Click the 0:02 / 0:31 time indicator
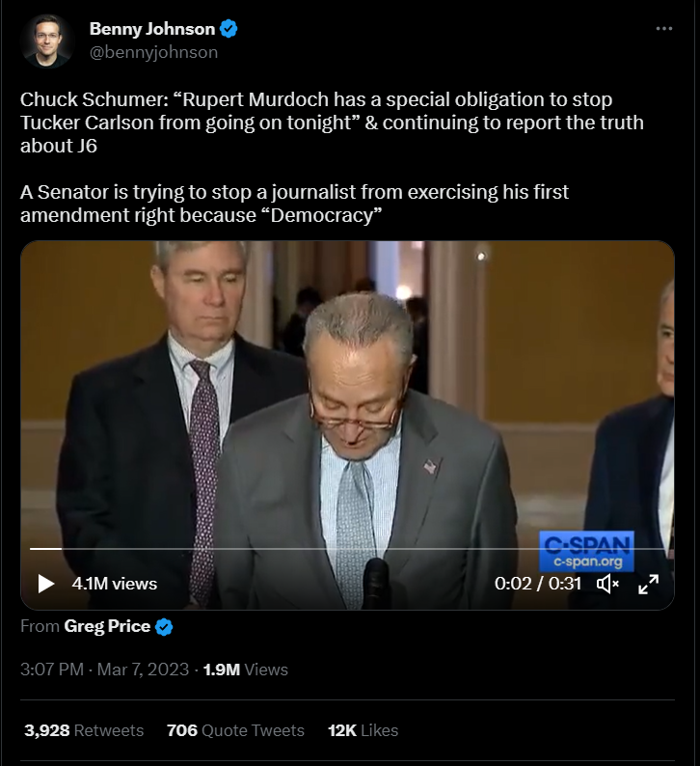The height and width of the screenshot is (766, 700). click(537, 583)
